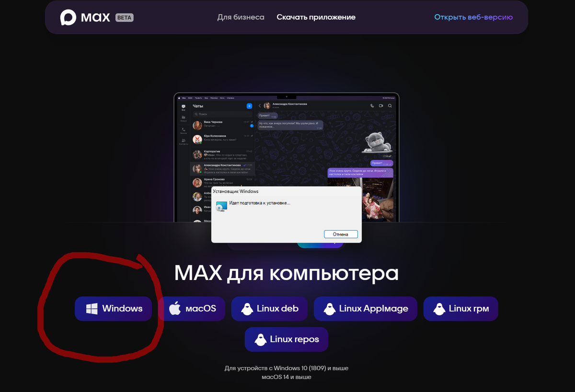Image resolution: width=575 pixels, height=392 pixels.
Task: Download the Windows version
Action: pos(114,309)
